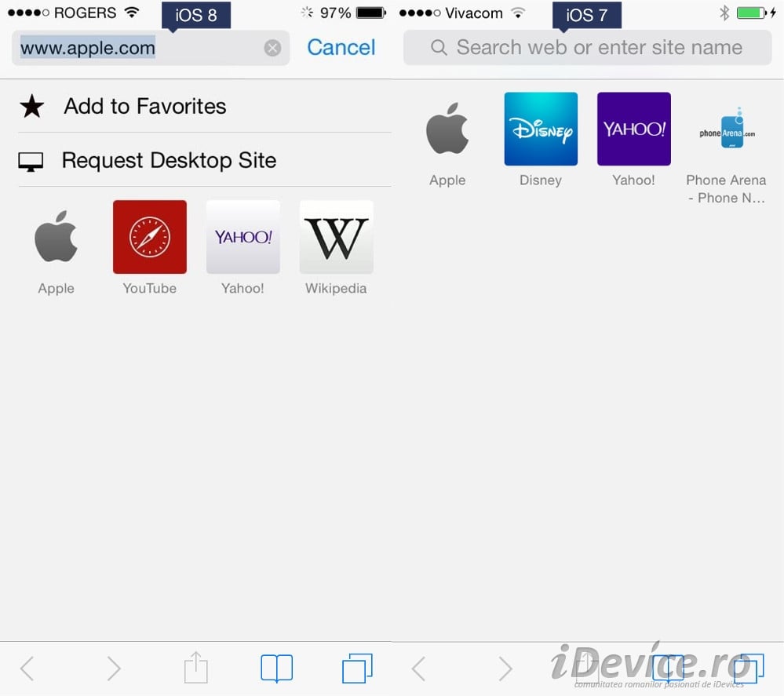The height and width of the screenshot is (696, 784).
Task: Go back using the iOS 7 toolbar arrow
Action: point(419,669)
